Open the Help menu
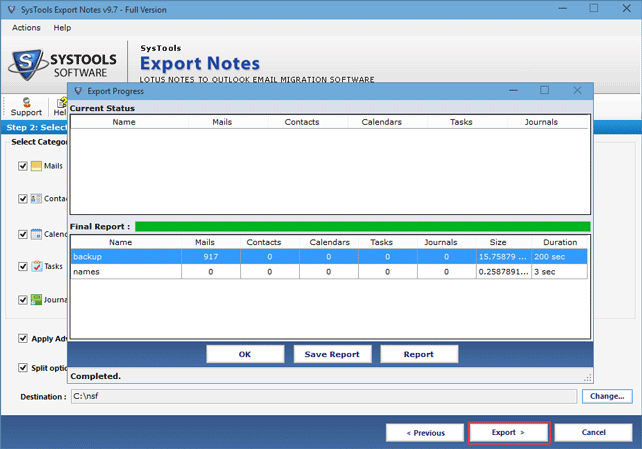 pyautogui.click(x=62, y=27)
